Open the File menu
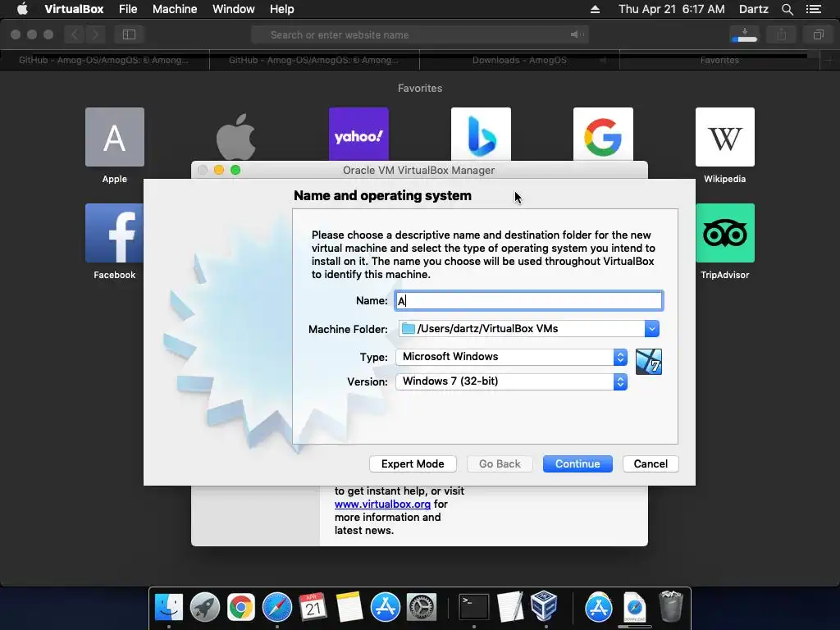 (128, 9)
